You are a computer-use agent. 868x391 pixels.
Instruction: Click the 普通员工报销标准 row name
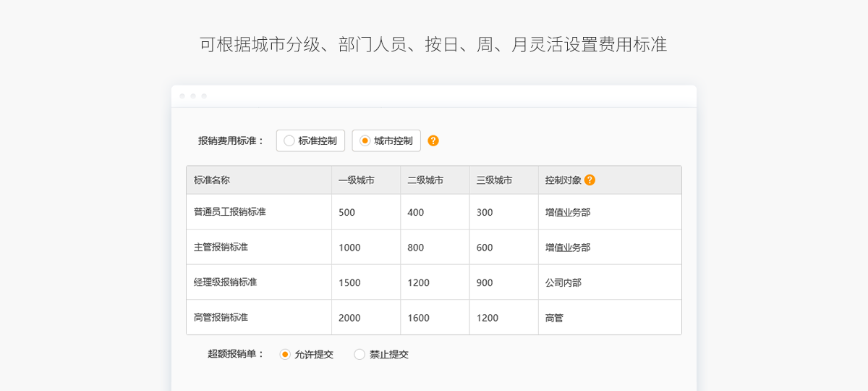point(229,212)
